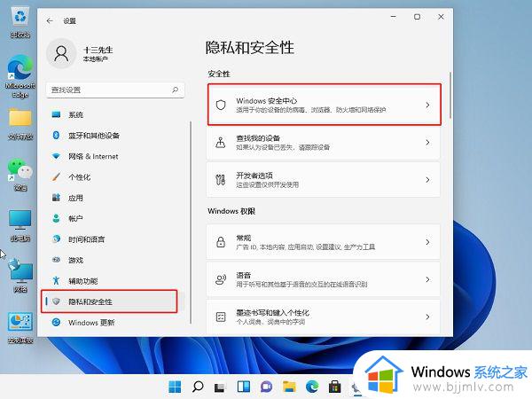Click the 个性化 paintbrush icon
The height and width of the screenshot is (399, 532).
[x=56, y=176]
